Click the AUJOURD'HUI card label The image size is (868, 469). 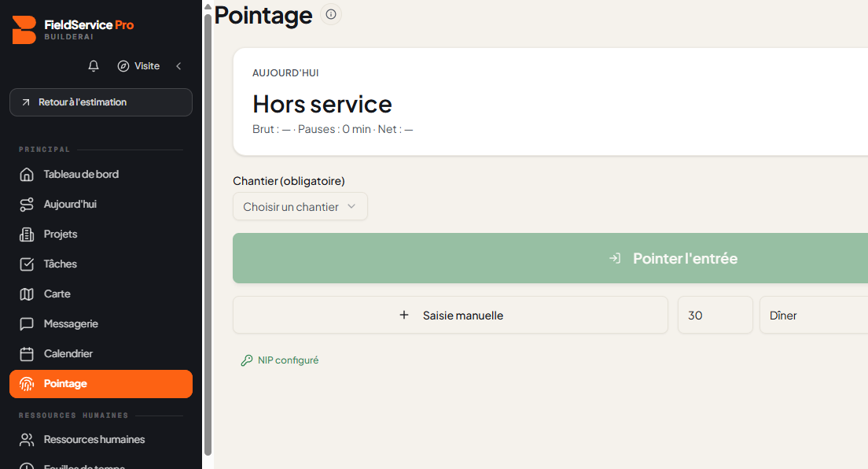(285, 72)
